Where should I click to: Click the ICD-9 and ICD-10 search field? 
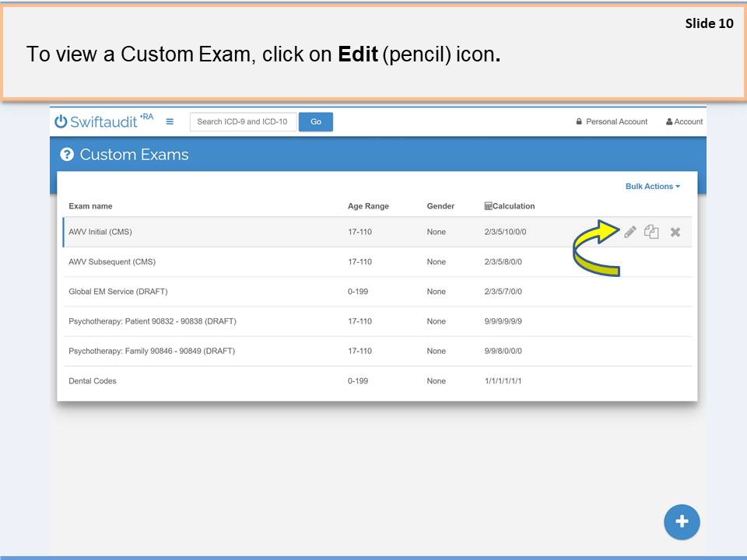point(243,121)
